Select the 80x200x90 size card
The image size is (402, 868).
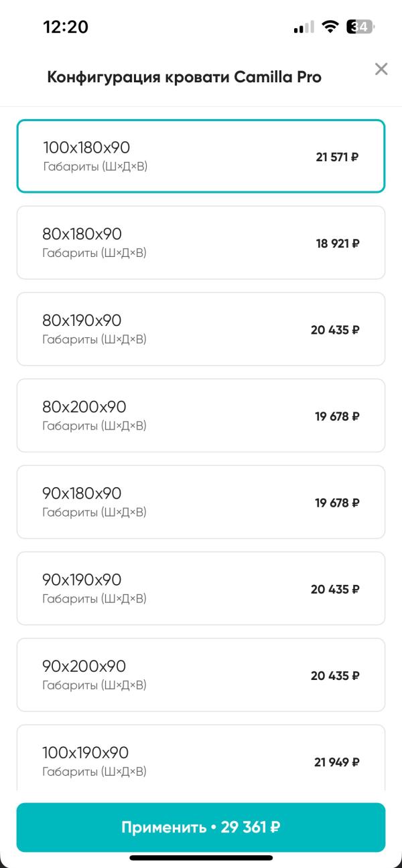coord(201,415)
